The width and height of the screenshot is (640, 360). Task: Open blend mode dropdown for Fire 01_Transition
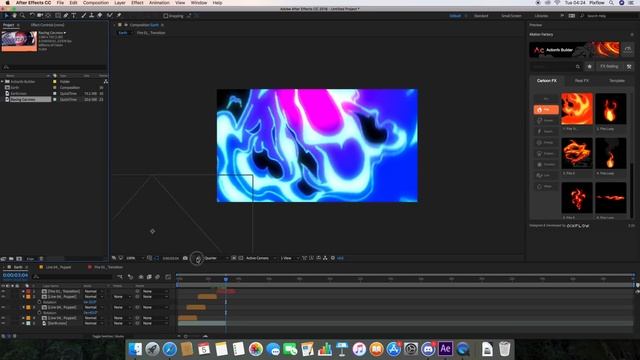point(93,291)
